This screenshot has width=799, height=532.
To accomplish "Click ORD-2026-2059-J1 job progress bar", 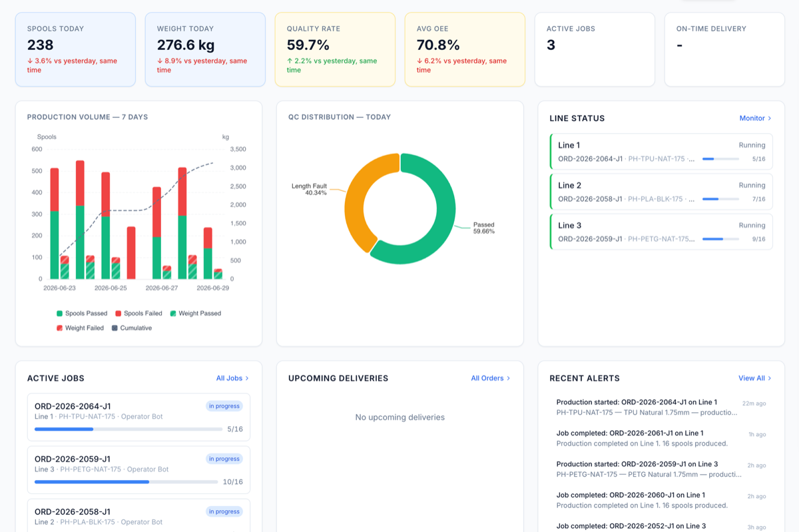I will click(x=127, y=481).
